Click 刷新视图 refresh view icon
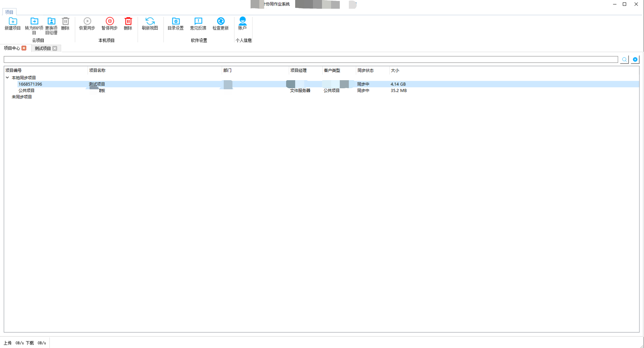 pos(150,21)
